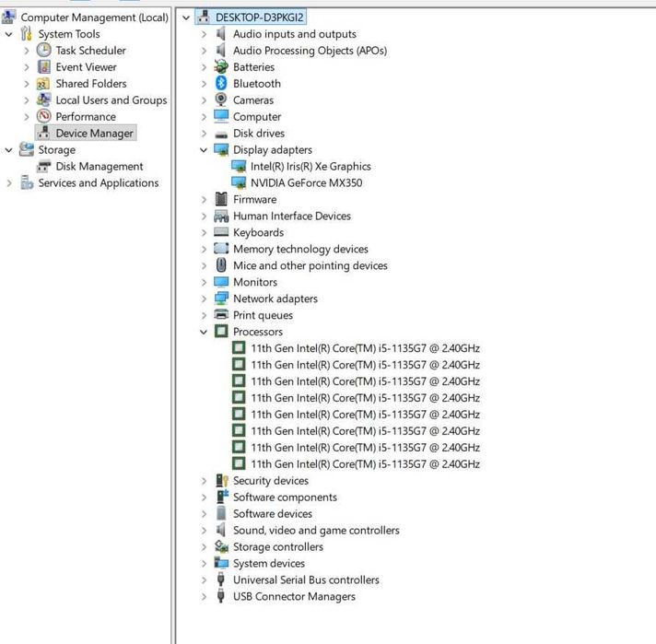The width and height of the screenshot is (656, 644).
Task: Select the DESKTOP-D3PKGI2 computer name
Action: (x=260, y=18)
